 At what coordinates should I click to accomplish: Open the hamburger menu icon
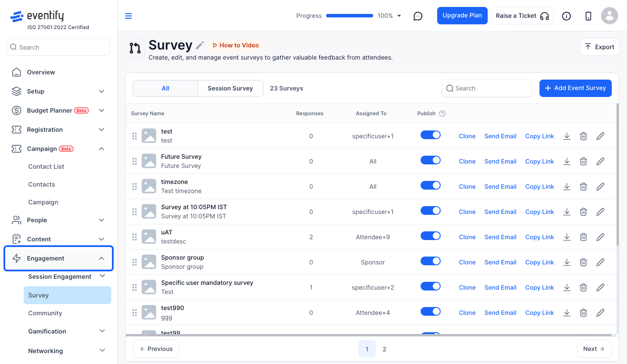(128, 16)
